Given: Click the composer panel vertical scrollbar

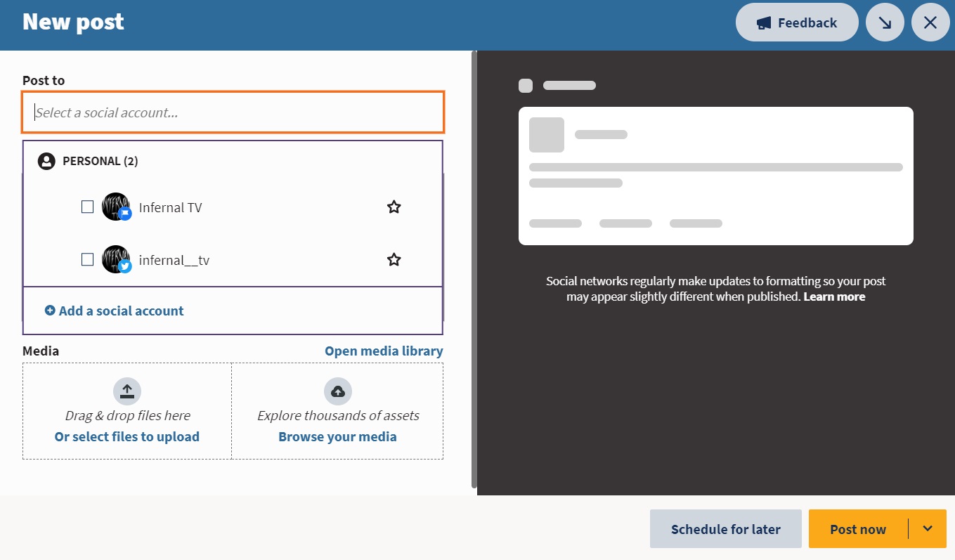Looking at the screenshot, I should click(474, 269).
